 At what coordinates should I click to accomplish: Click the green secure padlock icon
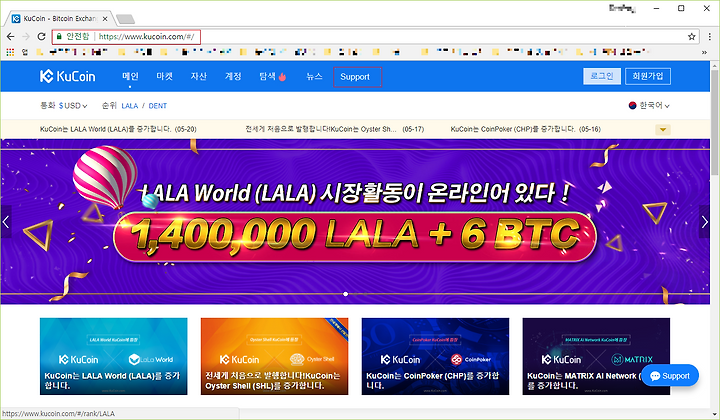pyautogui.click(x=59, y=36)
